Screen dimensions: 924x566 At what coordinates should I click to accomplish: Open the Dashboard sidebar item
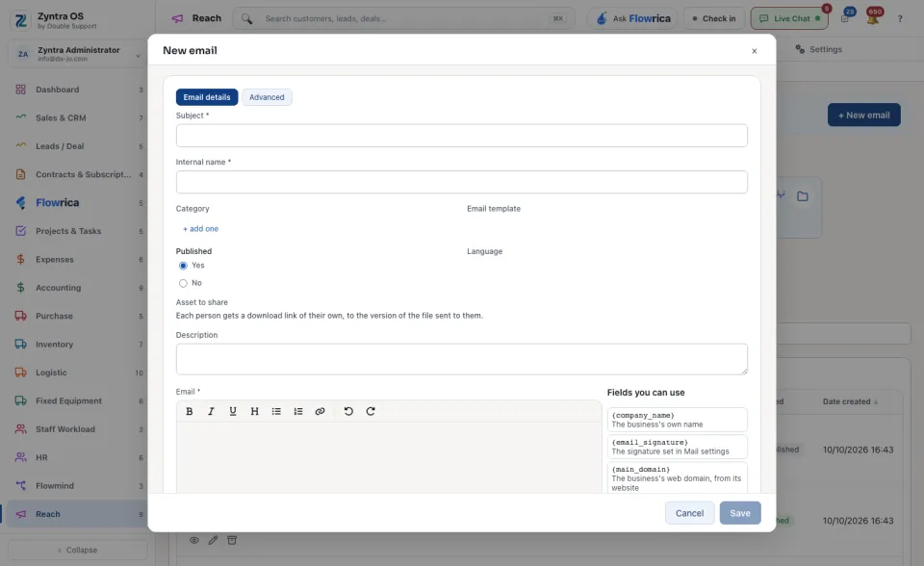pyautogui.click(x=78, y=90)
